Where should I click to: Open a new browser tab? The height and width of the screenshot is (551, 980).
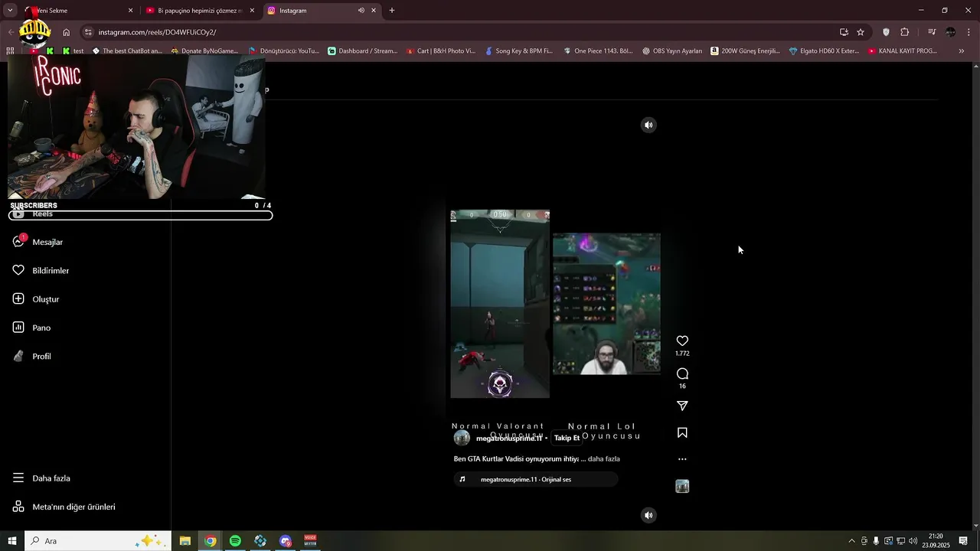(x=392, y=11)
